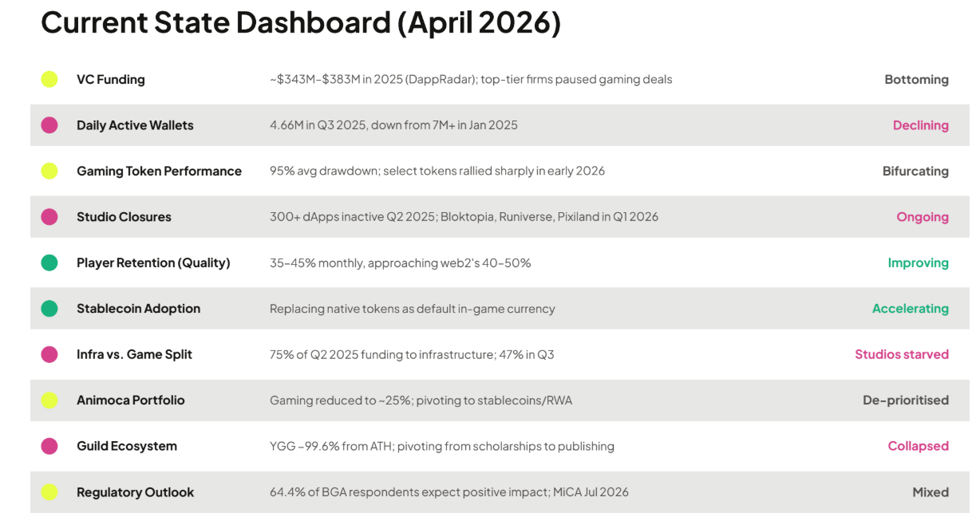Click the Accelerating status label

click(910, 309)
